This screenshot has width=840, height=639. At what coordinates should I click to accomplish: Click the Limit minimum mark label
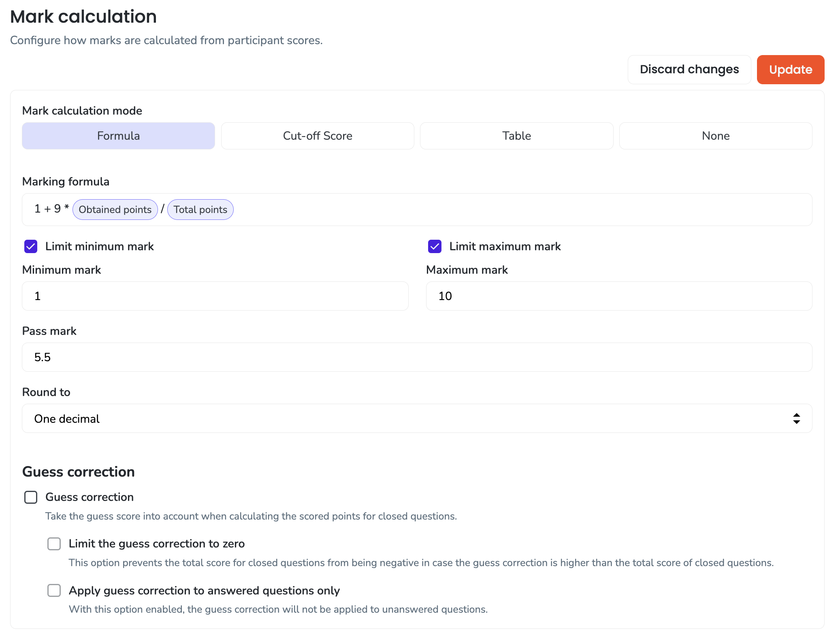click(100, 247)
